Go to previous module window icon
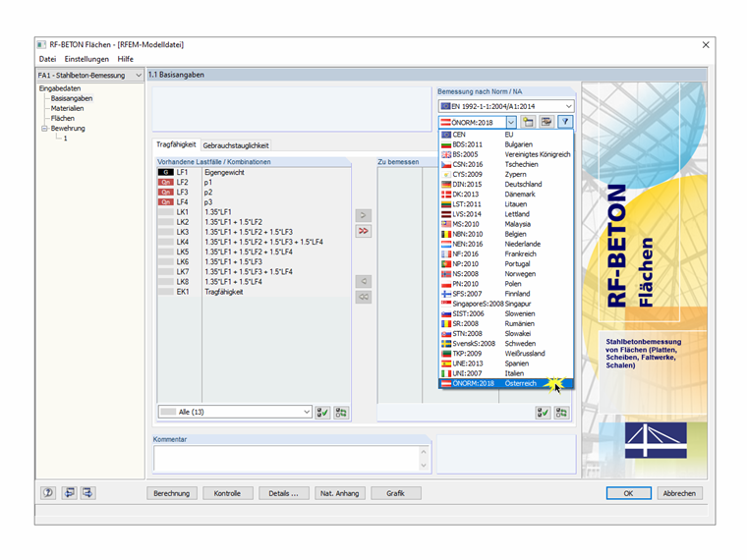The image size is (747, 560). click(69, 493)
